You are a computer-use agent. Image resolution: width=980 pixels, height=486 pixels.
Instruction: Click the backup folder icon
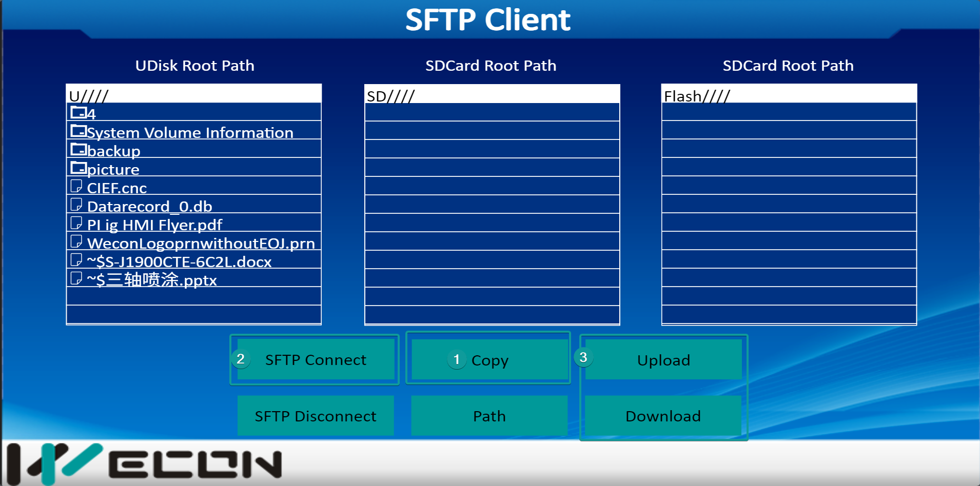click(x=78, y=149)
